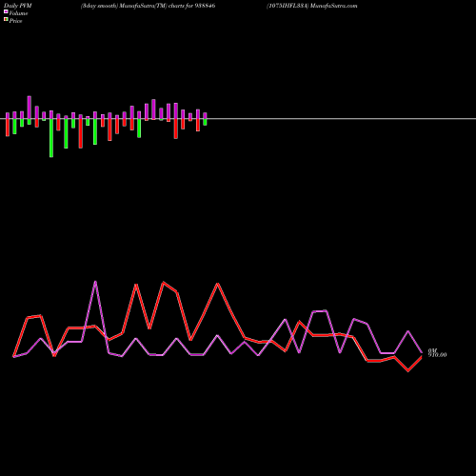Screen dimensions: 476x476
Task: Select the 'Price' legend label
Action: click(x=15, y=21)
